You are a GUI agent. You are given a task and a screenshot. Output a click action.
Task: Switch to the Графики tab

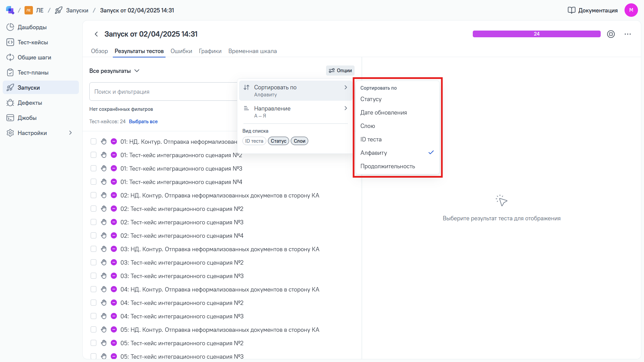coord(210,51)
